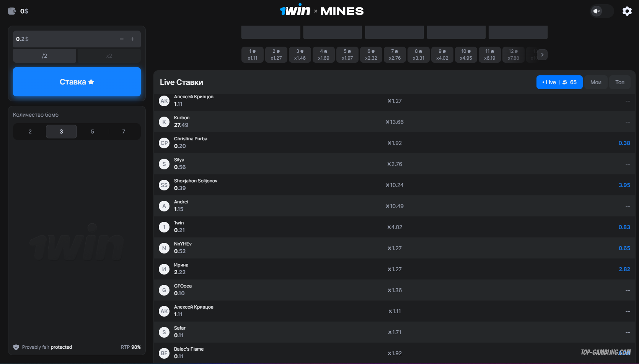Viewport: 639px width, 364px height.
Task: Click the SS avatar for Shoxjahon Solijonov
Action: [x=164, y=185]
